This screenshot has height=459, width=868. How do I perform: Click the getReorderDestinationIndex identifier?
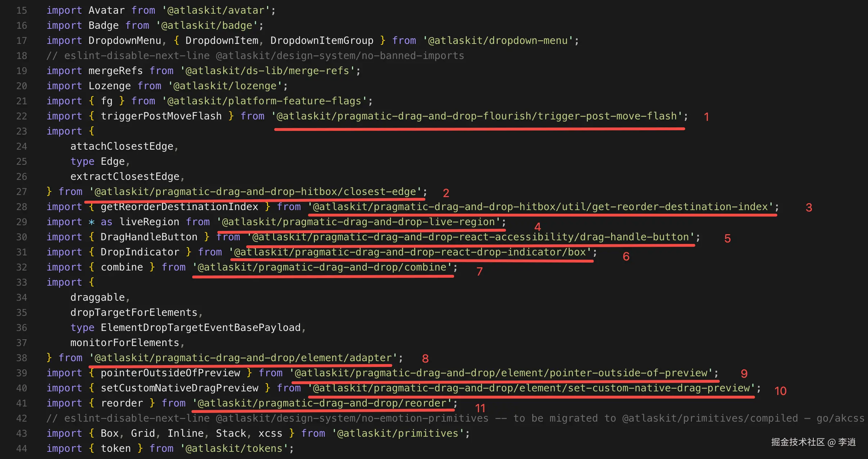pos(179,207)
